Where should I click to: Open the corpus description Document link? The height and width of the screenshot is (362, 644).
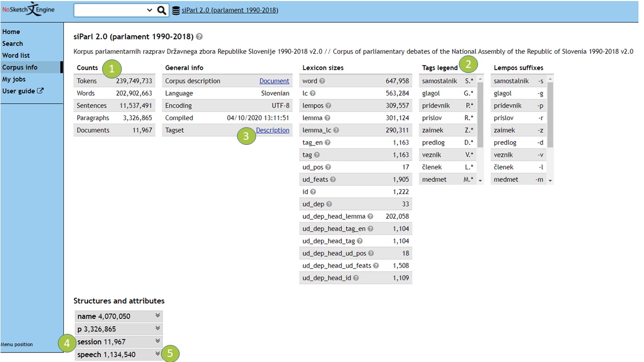(274, 81)
